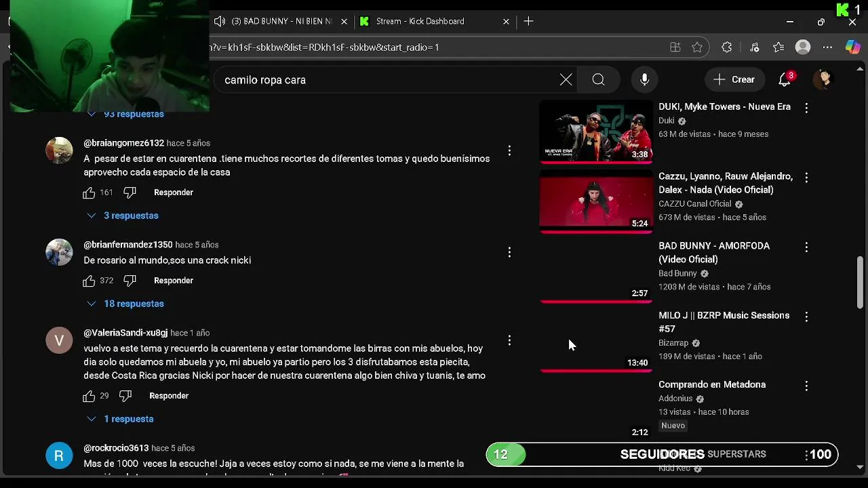Like braiangomez6132's comment
Image resolution: width=868 pixels, height=488 pixels.
tap(89, 192)
